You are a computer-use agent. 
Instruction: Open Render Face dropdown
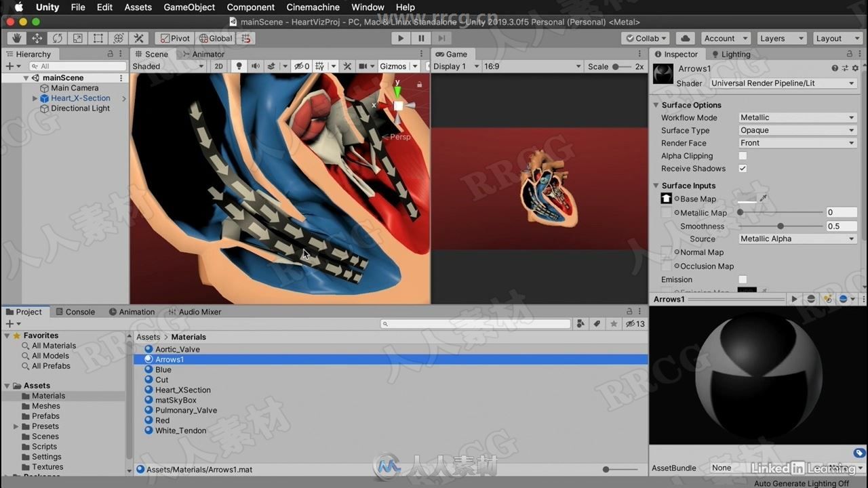[797, 143]
